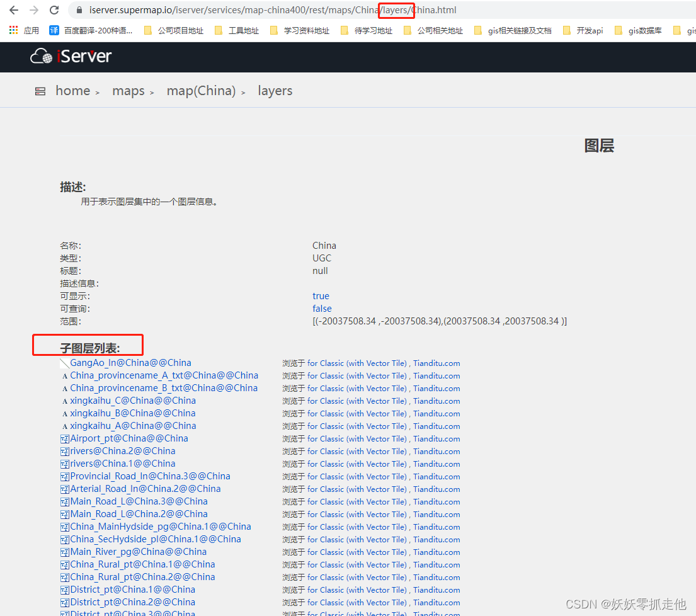Click theme icon beside rivers@China.2
696x616 pixels.
(65, 452)
